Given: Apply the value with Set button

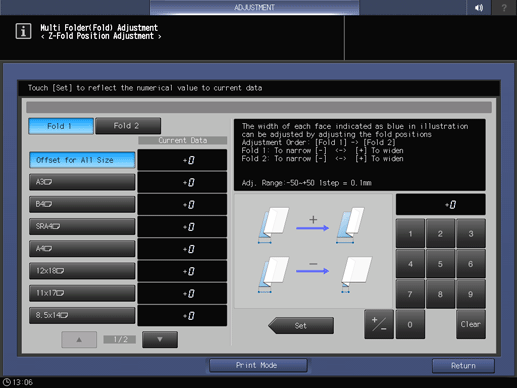Looking at the screenshot, I should pyautogui.click(x=301, y=325).
